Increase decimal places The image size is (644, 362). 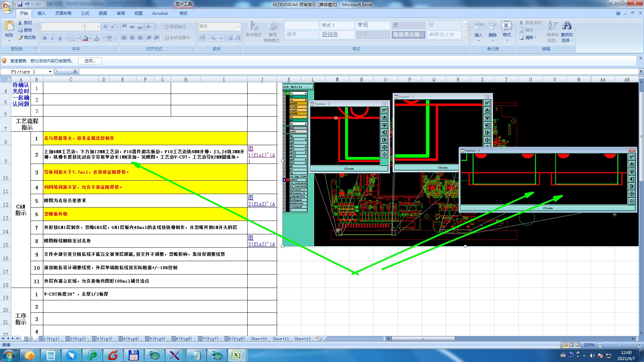pyautogui.click(x=230, y=38)
